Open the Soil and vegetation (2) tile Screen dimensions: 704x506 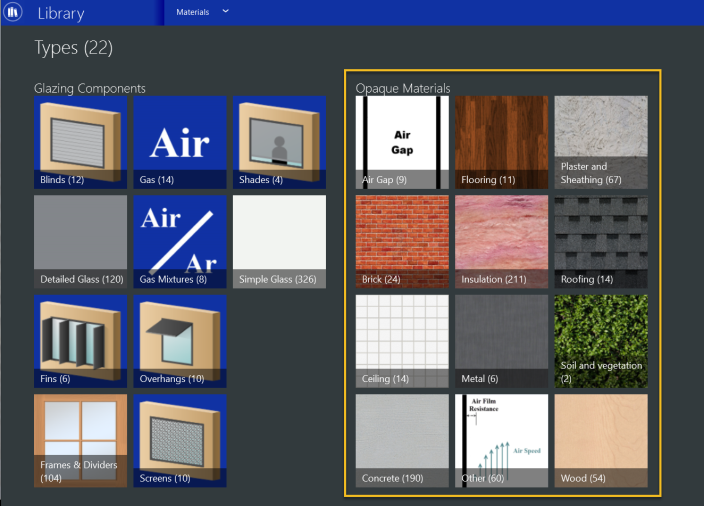point(601,341)
